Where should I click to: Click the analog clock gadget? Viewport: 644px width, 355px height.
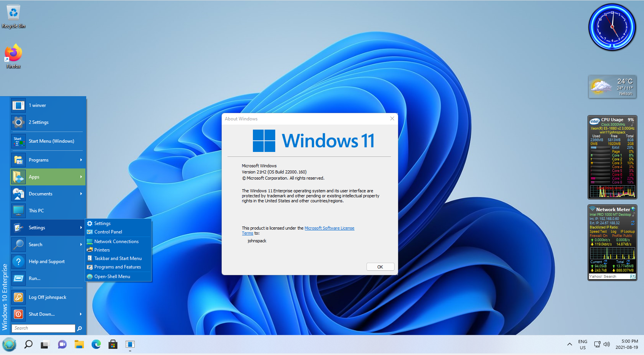[612, 27]
